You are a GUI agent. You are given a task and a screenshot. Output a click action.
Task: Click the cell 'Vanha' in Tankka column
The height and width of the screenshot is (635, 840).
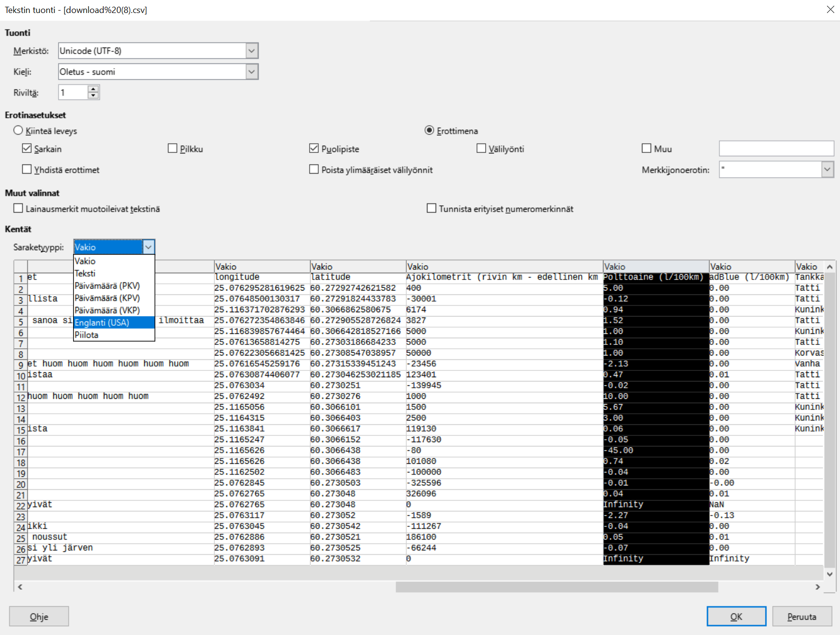(809, 364)
